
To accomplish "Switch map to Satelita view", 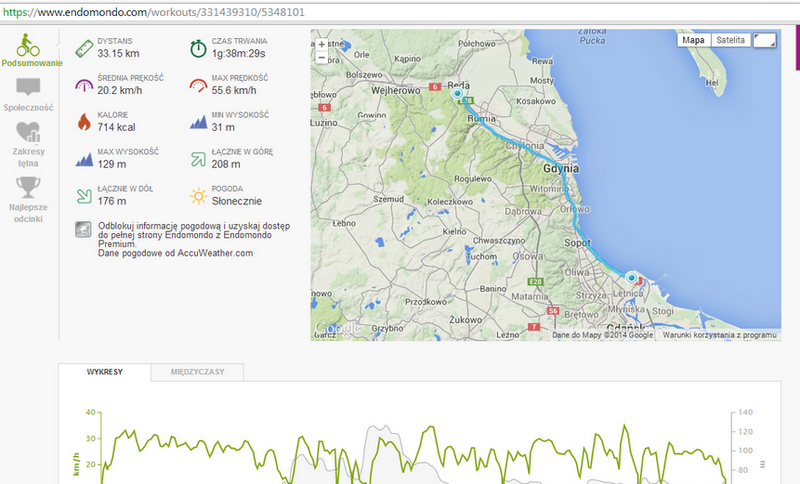I will click(731, 40).
